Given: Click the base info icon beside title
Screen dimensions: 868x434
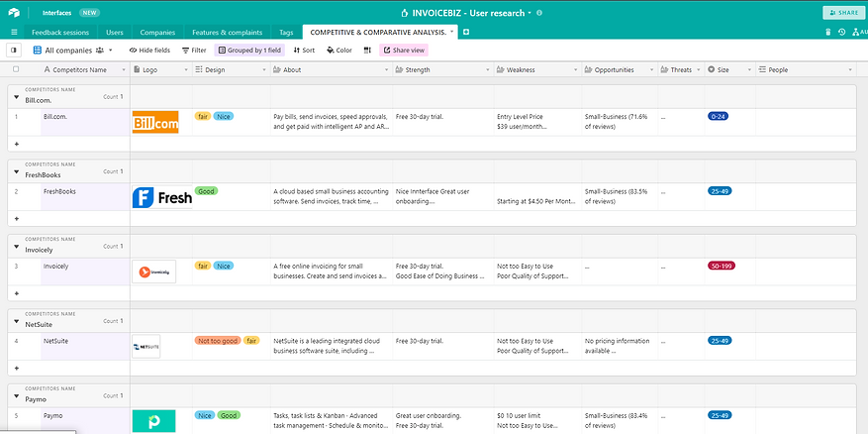Looking at the screenshot, I should [x=539, y=13].
